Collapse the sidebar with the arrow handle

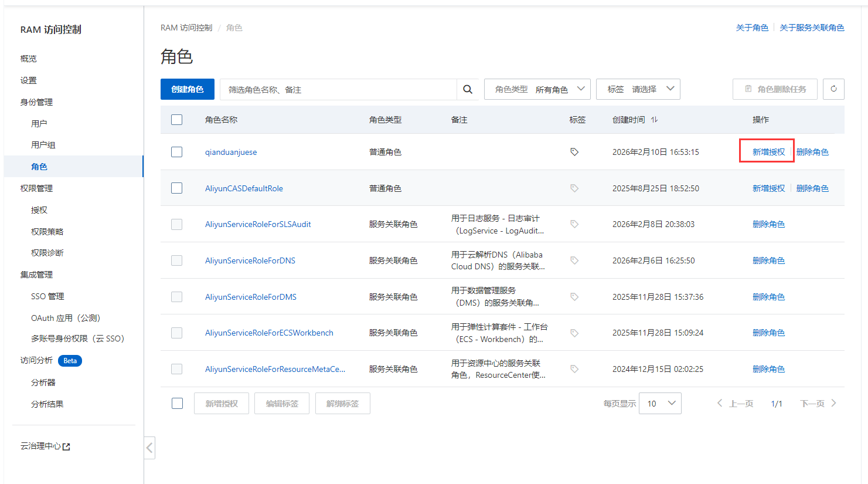click(149, 448)
